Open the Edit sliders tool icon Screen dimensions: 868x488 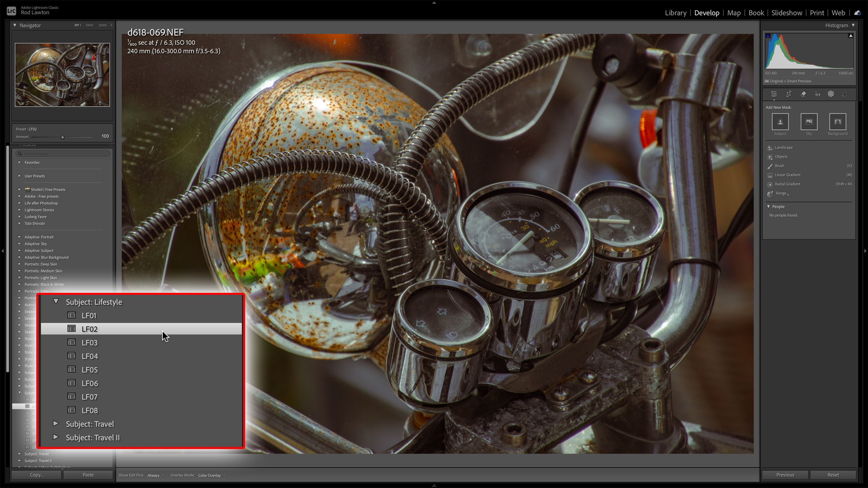pos(774,94)
